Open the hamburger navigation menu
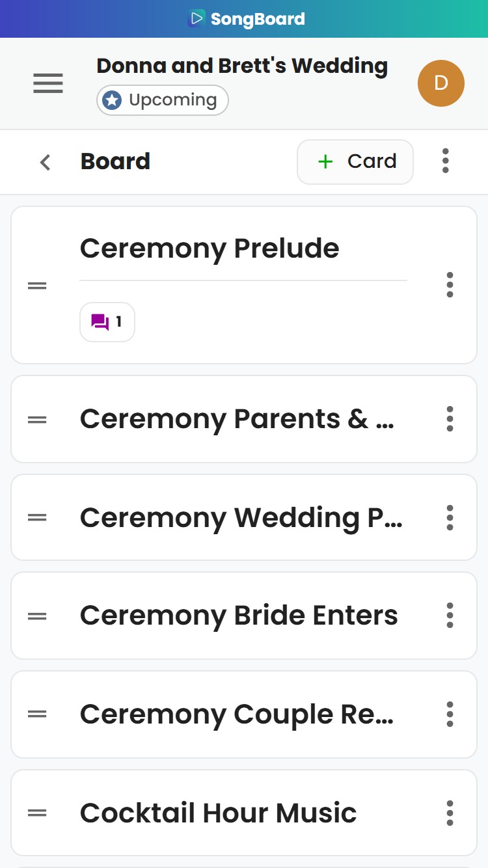The height and width of the screenshot is (868, 488). [x=48, y=83]
